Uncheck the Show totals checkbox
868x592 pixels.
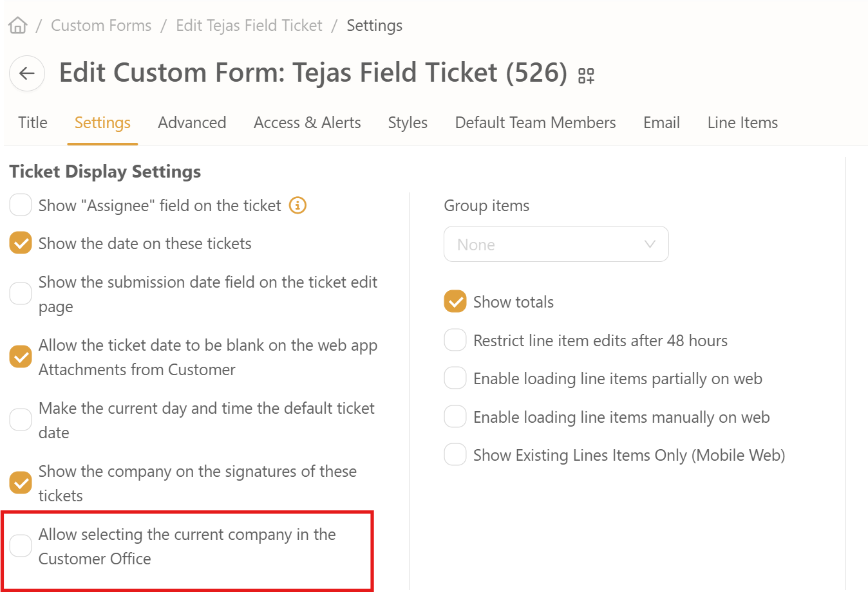click(455, 302)
